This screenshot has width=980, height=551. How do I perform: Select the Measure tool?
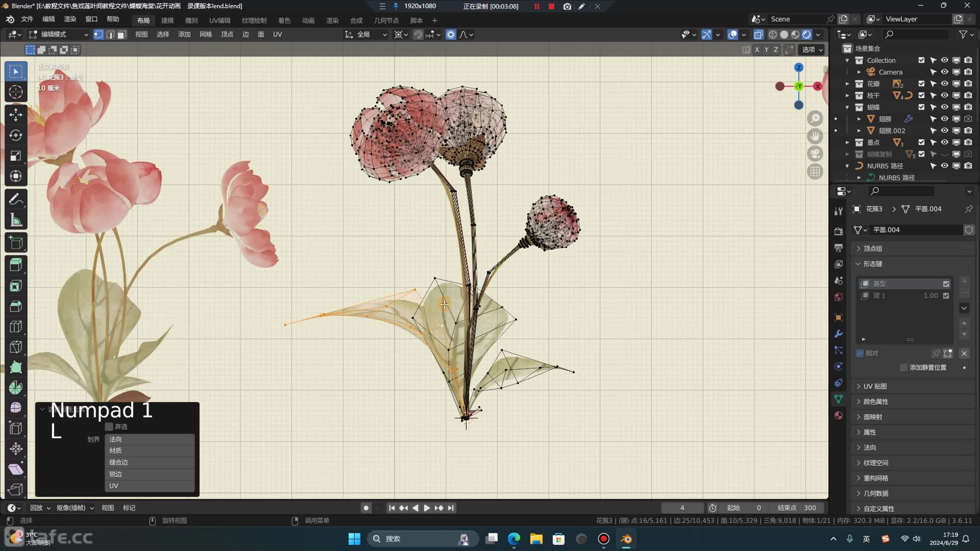click(x=16, y=220)
